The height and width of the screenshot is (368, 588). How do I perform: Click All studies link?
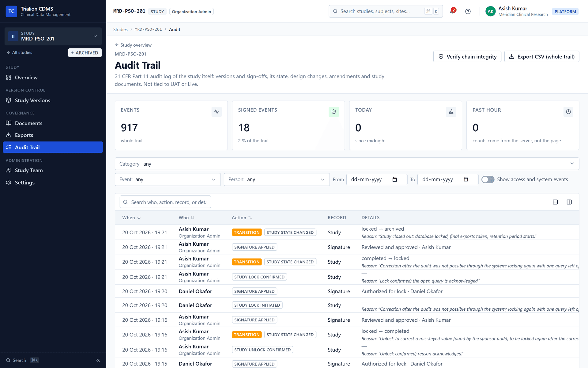(19, 52)
